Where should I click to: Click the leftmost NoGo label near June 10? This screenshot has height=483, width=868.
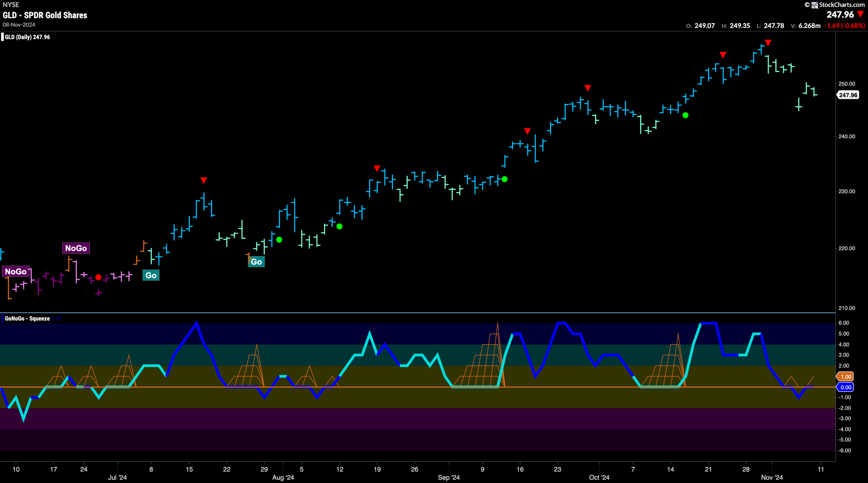point(16,271)
